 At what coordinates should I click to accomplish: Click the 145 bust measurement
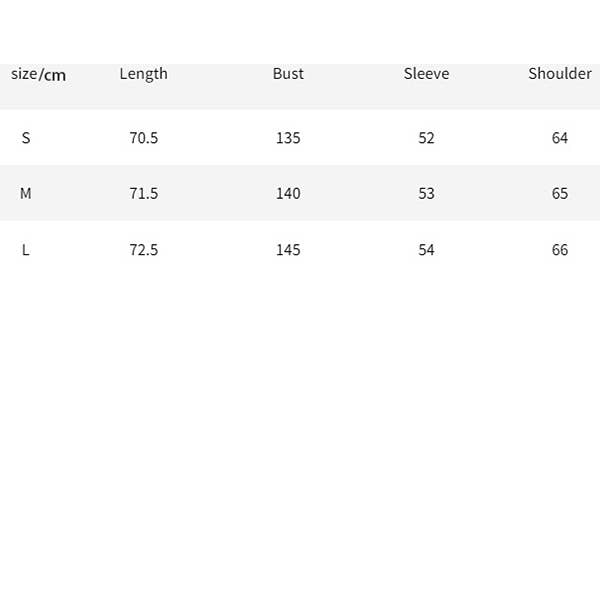pos(288,250)
